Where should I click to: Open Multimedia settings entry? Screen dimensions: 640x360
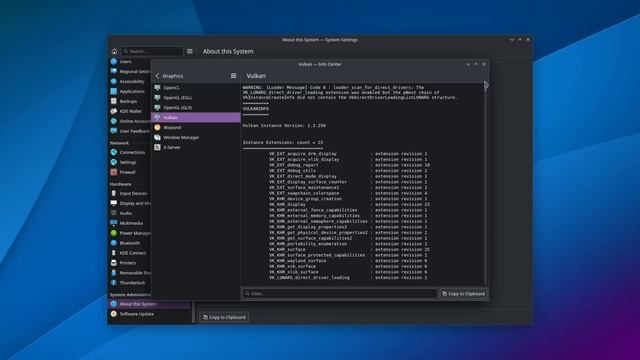(130, 223)
